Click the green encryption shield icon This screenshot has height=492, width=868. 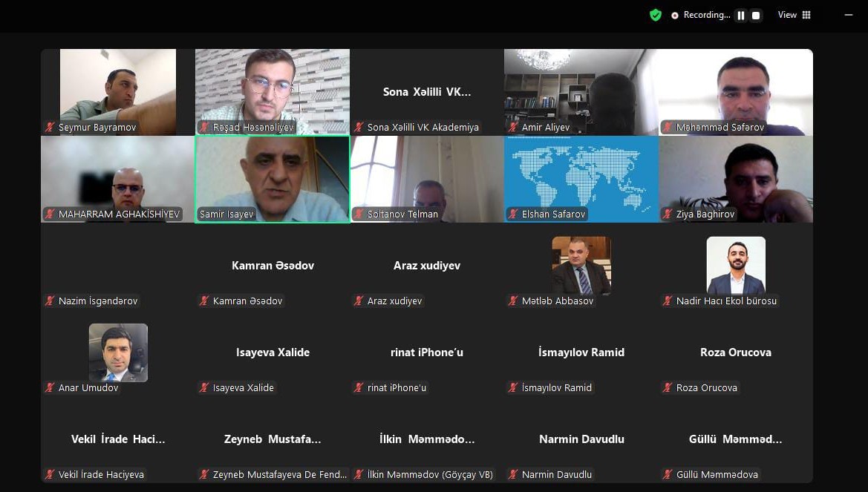click(x=656, y=15)
